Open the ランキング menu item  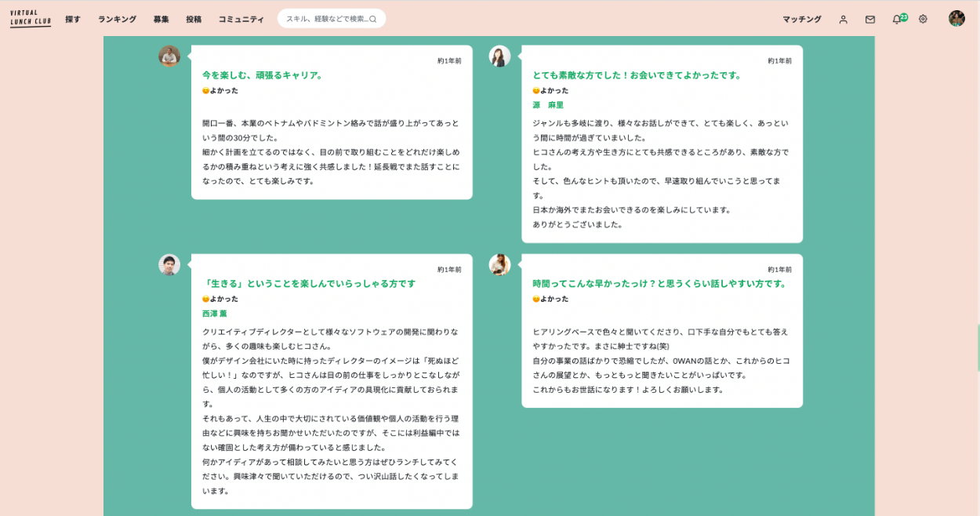[x=117, y=20]
